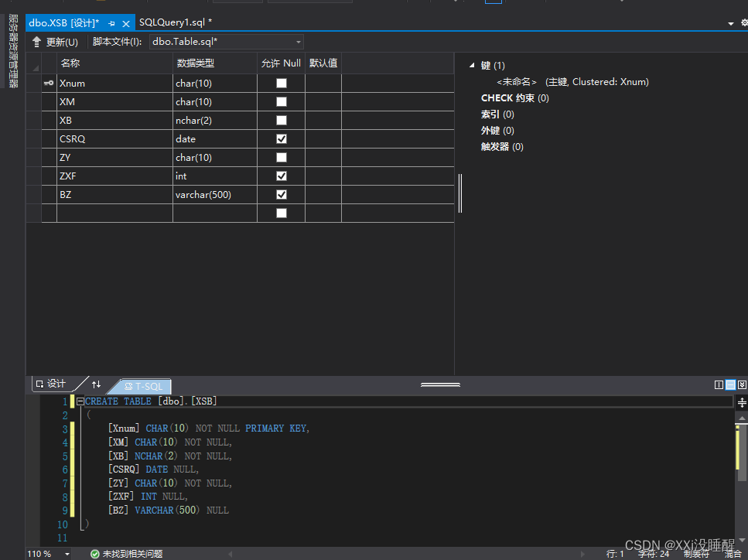Select the unnamed primary key entry
This screenshot has width=748, height=560.
[x=572, y=81]
